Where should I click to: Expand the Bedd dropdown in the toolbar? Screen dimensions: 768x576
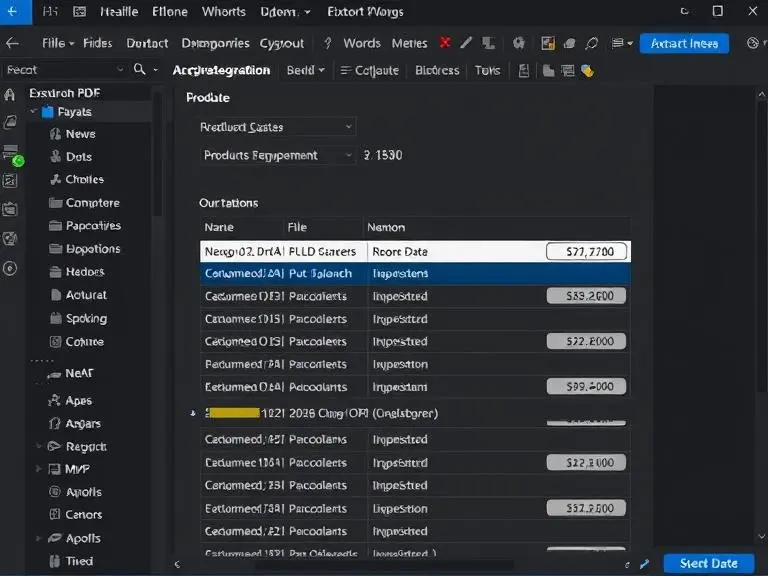pos(305,70)
